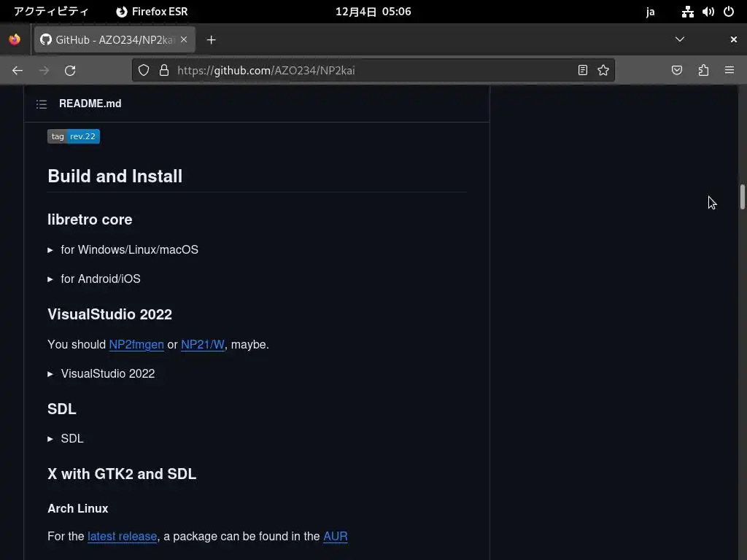Click the README.md title
Image resolution: width=747 pixels, height=560 pixels.
point(90,104)
